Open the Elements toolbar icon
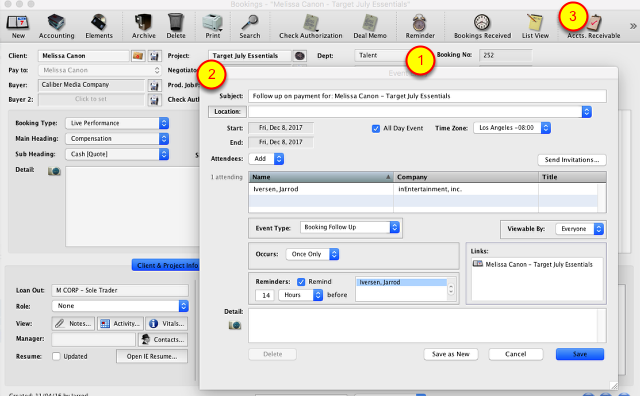The height and width of the screenshot is (396, 640). (x=99, y=22)
